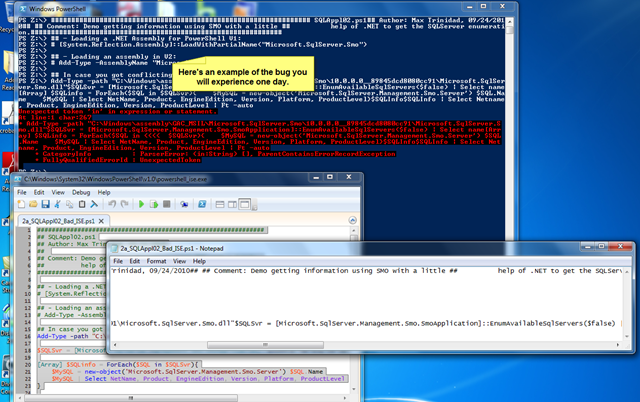This screenshot has width=640, height=402.
Task: Close the 2a_SQLAppl02_Bad_ISE.ps1 script tab
Action: click(x=101, y=221)
